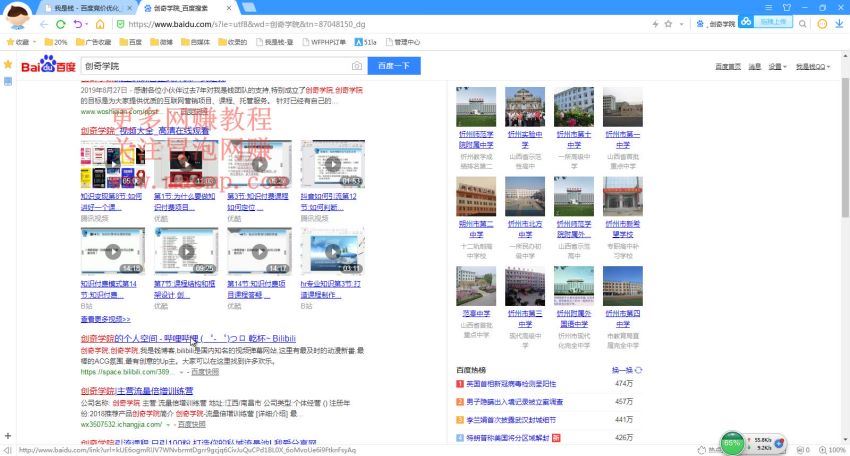Open the 自媒体 bookmark folder
This screenshot has height=456, width=850.
coord(195,42)
